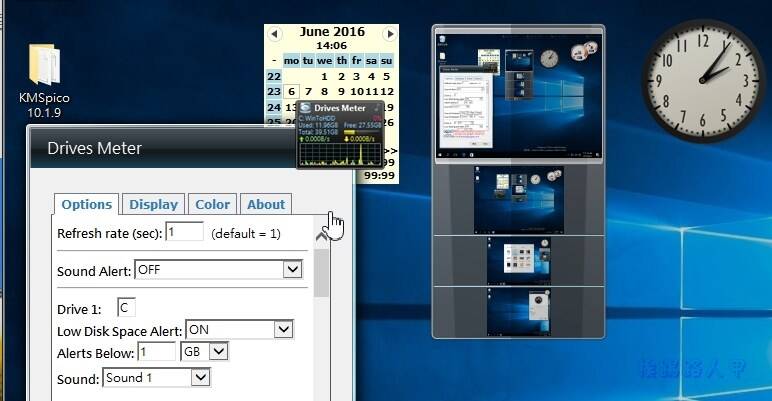Screen dimensions: 772x401
Task: Click week number 22 in calendar
Action: [x=274, y=77]
